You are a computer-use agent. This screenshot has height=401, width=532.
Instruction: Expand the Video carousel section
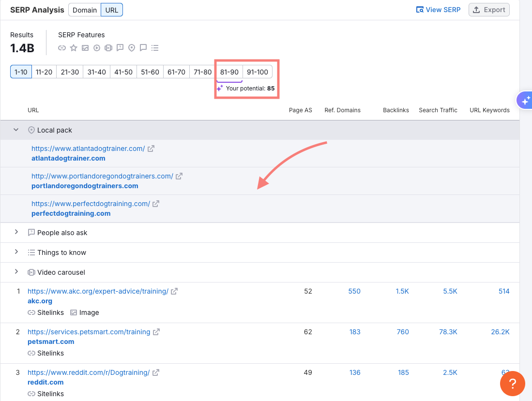(15, 272)
